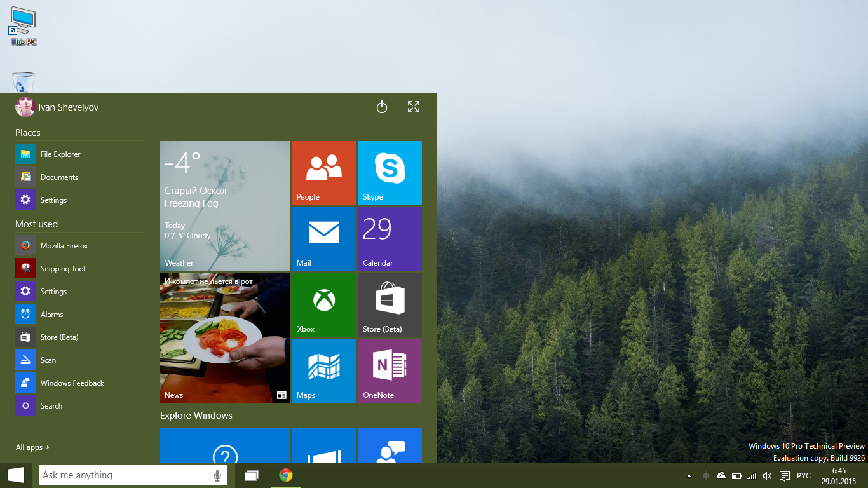Open the Scan app
This screenshot has height=488, width=868.
pos(80,360)
